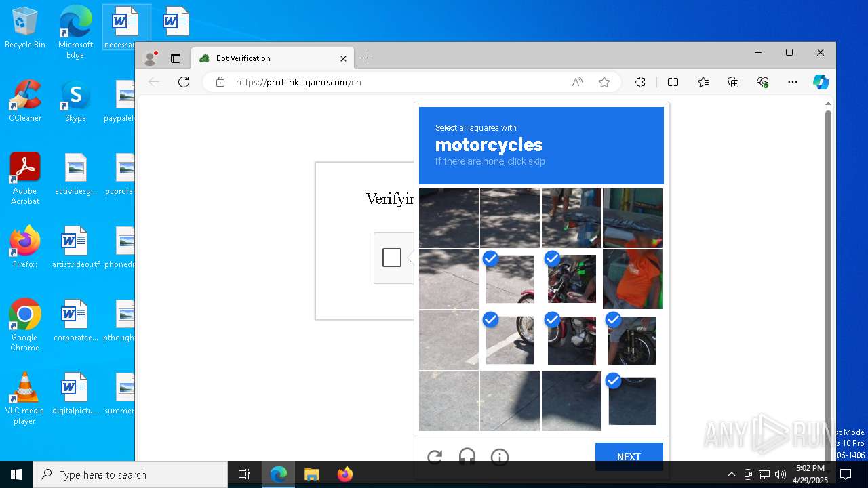Open Skype desktop shortcut

(x=75, y=102)
